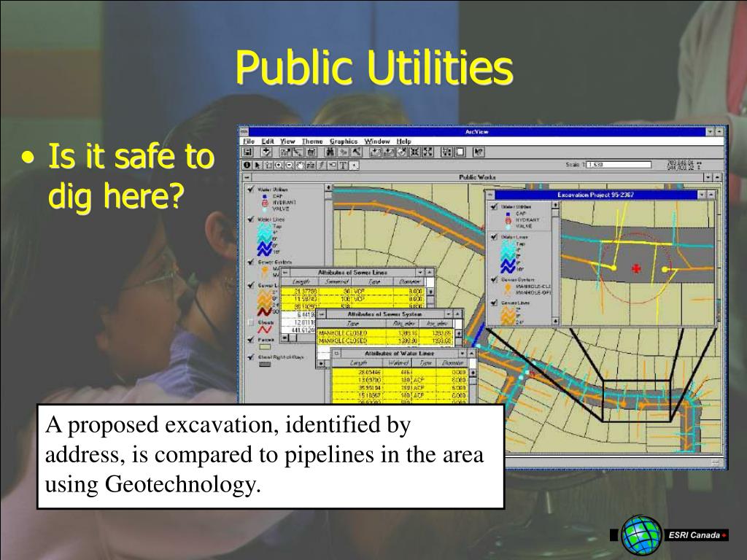Click Zoom to Active Theme icon
The height and width of the screenshot is (560, 747).
389,152
